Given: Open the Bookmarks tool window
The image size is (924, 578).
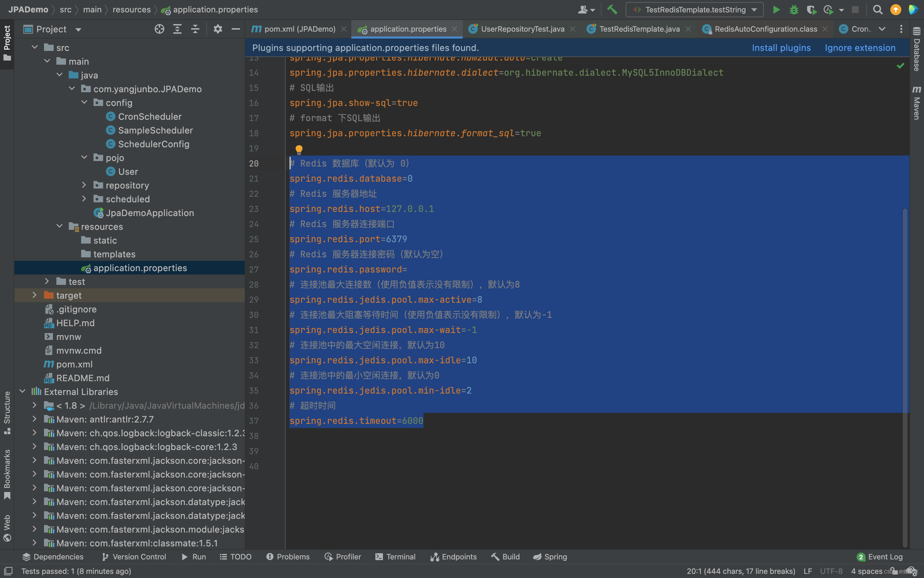Looking at the screenshot, I should coord(7,474).
